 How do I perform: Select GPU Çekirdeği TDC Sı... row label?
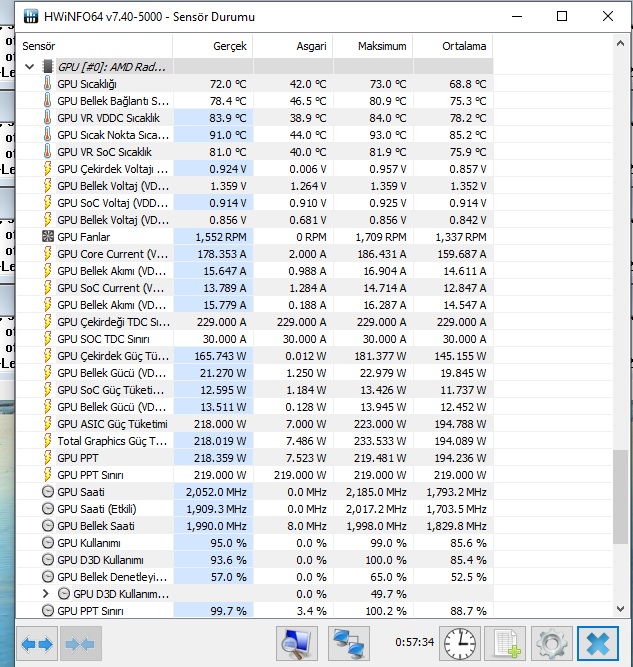click(113, 322)
